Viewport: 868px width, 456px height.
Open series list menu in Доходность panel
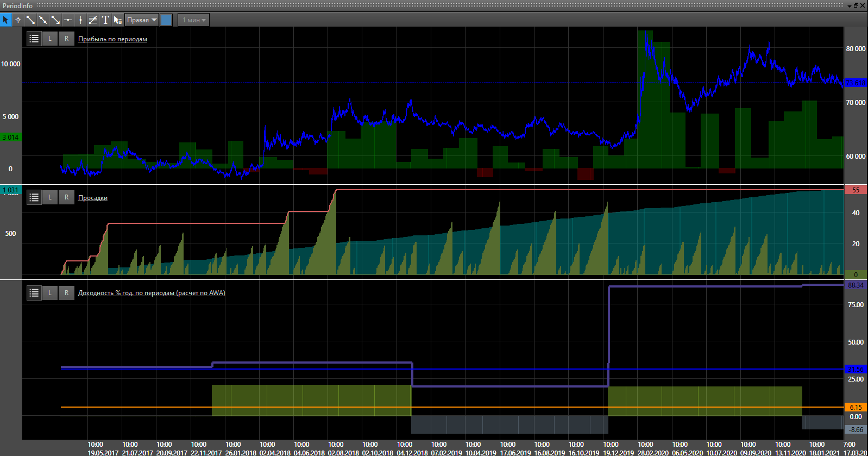pos(34,293)
